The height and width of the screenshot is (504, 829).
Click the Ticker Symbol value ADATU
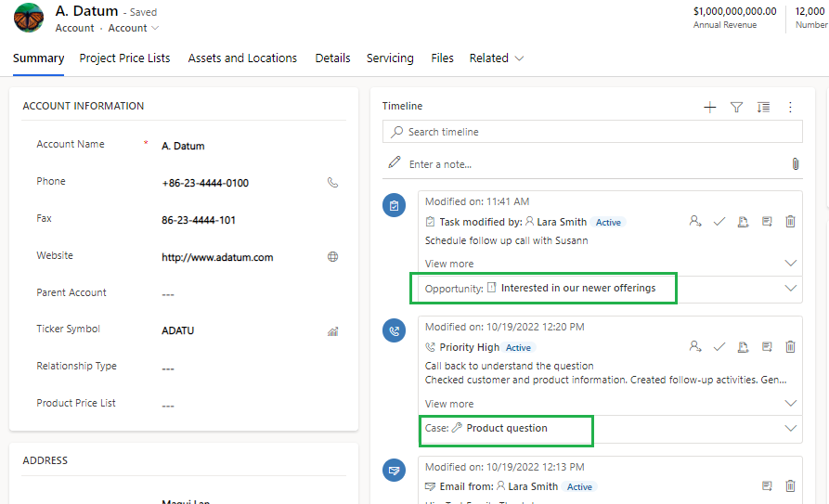coord(177,330)
